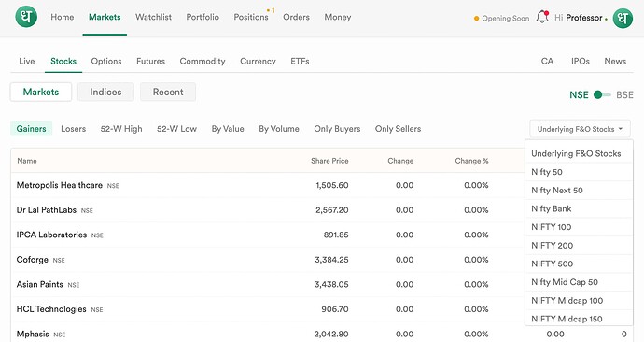The height and width of the screenshot is (342, 644).
Task: Open the profile avatar icon at top right
Action: pos(623,18)
